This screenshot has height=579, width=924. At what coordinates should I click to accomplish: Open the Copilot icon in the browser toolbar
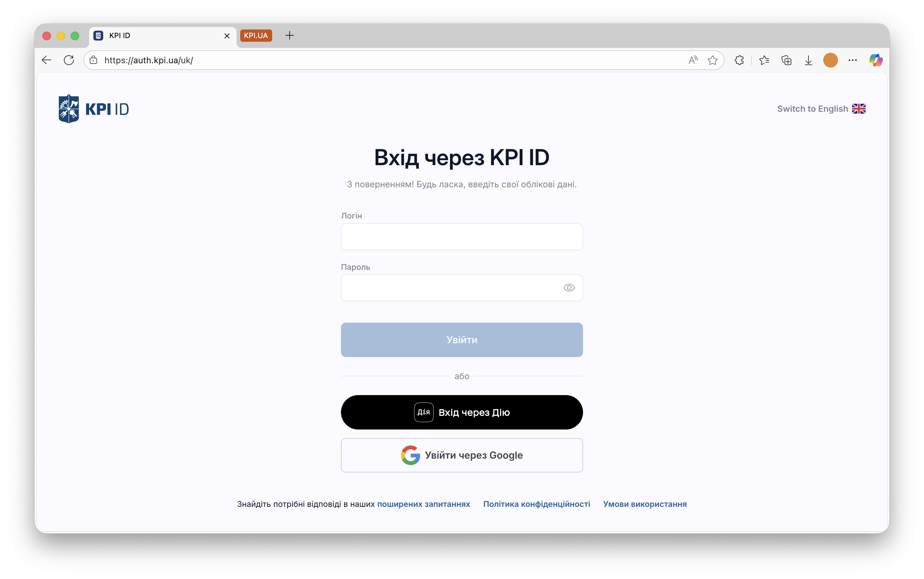pos(875,60)
